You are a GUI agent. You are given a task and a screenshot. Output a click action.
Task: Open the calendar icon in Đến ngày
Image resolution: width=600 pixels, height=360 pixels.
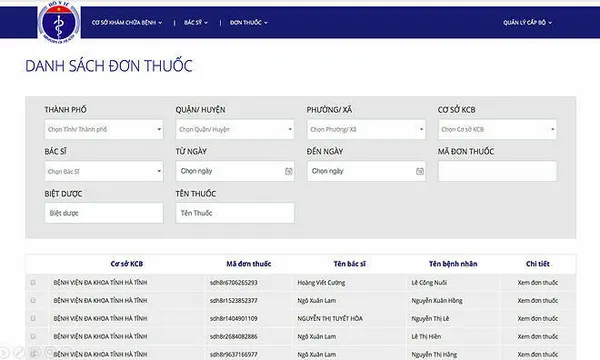pyautogui.click(x=420, y=171)
